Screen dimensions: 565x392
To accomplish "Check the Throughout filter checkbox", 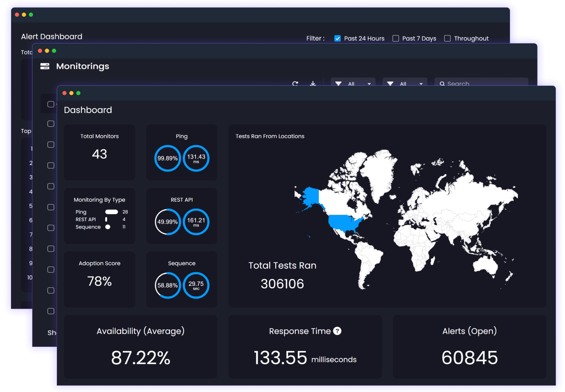I will [x=447, y=38].
